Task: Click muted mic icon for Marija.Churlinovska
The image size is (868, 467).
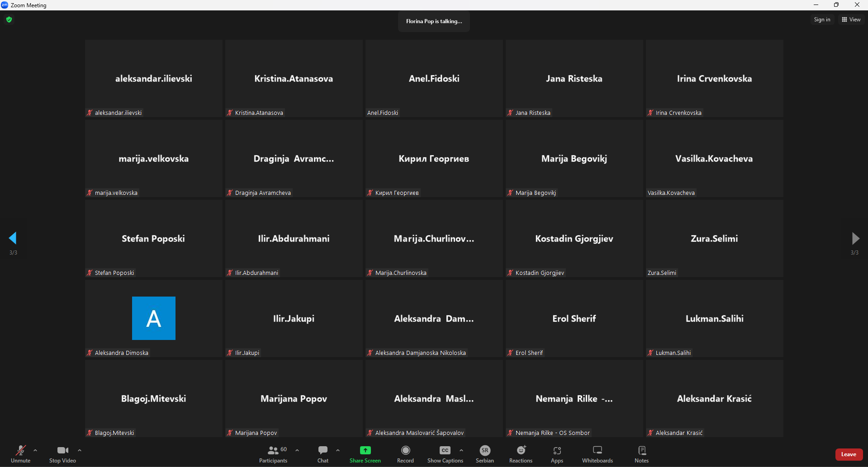Action: pyautogui.click(x=370, y=273)
